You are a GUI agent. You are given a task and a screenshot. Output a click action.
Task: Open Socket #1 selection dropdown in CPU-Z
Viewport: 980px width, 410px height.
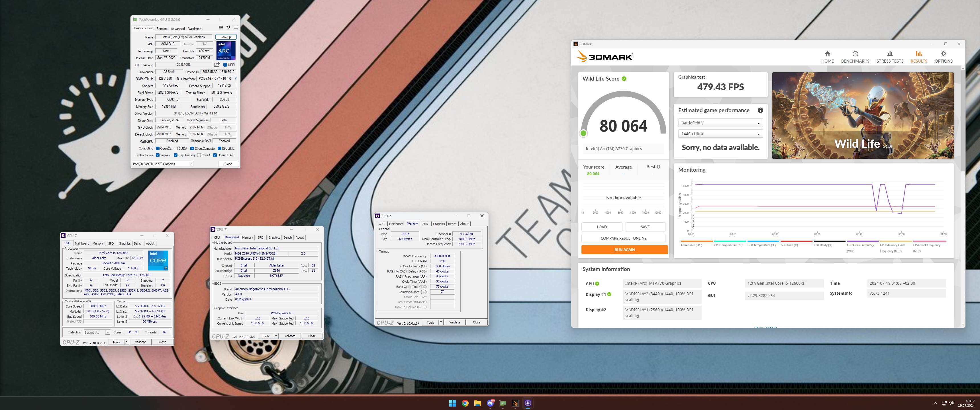[97, 332]
